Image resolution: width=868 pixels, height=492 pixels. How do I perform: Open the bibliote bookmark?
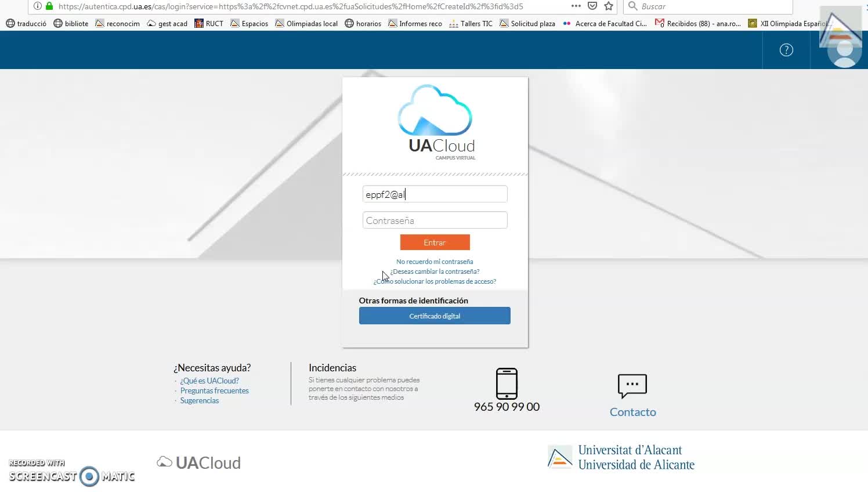tap(71, 24)
